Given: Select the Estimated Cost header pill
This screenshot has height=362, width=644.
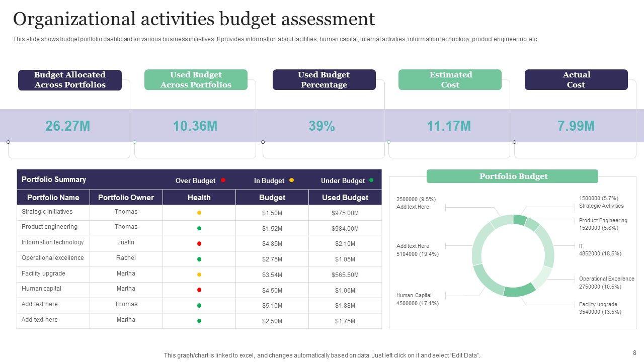Looking at the screenshot, I should tap(450, 80).
